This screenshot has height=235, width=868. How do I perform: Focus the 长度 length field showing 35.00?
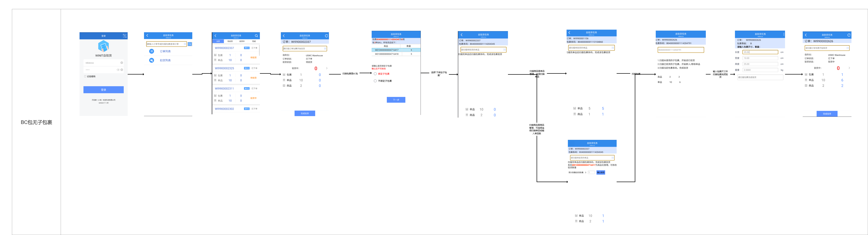pyautogui.click(x=760, y=52)
